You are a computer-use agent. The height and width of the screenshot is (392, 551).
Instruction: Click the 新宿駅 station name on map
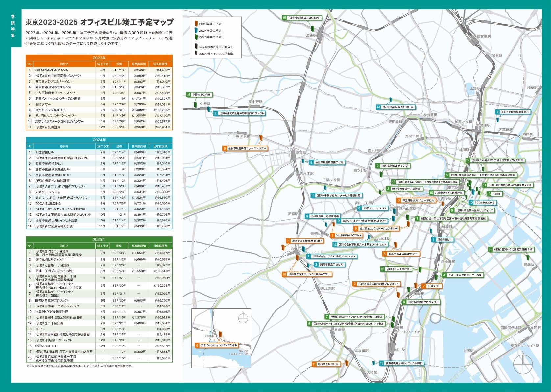(x=301, y=153)
